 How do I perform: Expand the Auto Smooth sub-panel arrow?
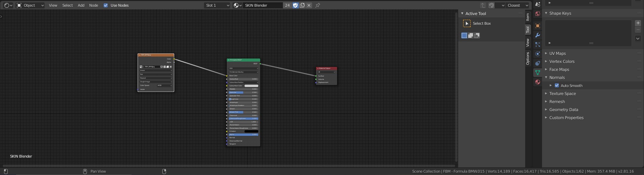(551, 86)
